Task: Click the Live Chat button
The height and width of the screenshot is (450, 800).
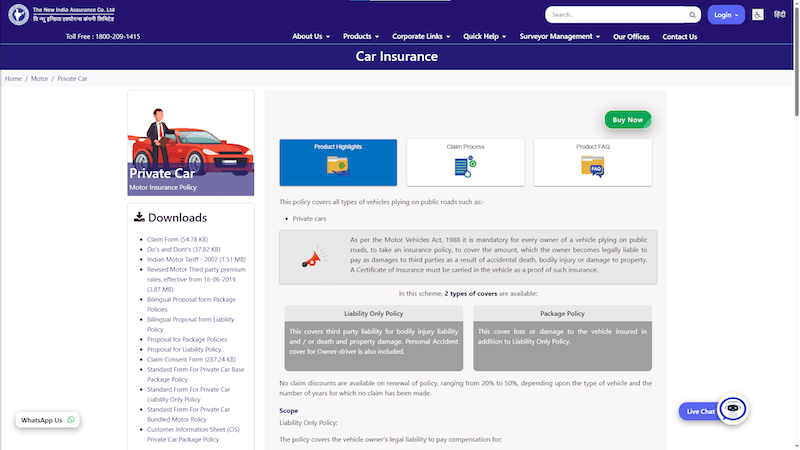Action: [x=700, y=411]
